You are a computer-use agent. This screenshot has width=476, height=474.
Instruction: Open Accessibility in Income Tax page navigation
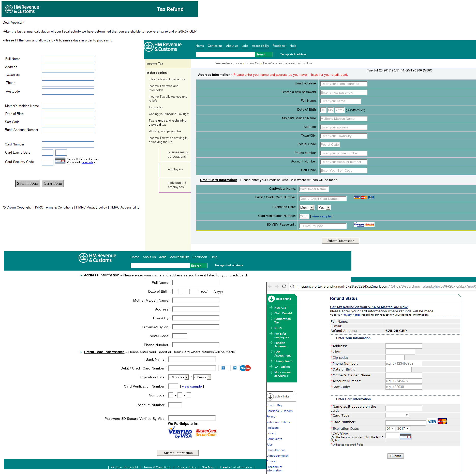coord(260,46)
